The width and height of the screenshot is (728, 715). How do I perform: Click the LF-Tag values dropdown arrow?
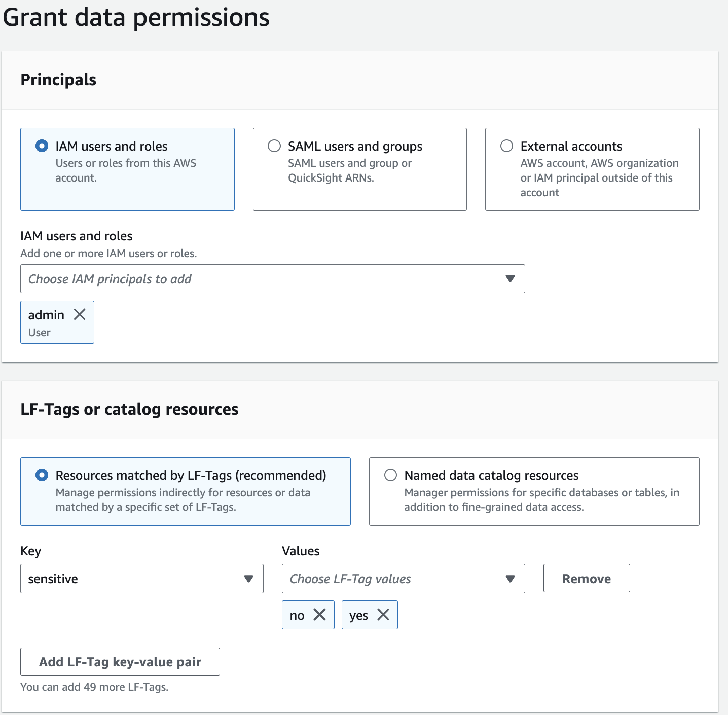pyautogui.click(x=510, y=579)
